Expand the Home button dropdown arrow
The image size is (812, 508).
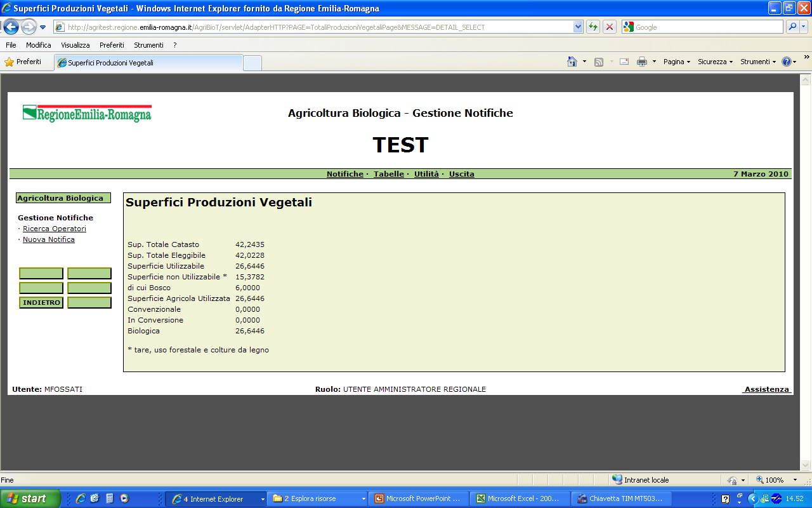(x=585, y=62)
